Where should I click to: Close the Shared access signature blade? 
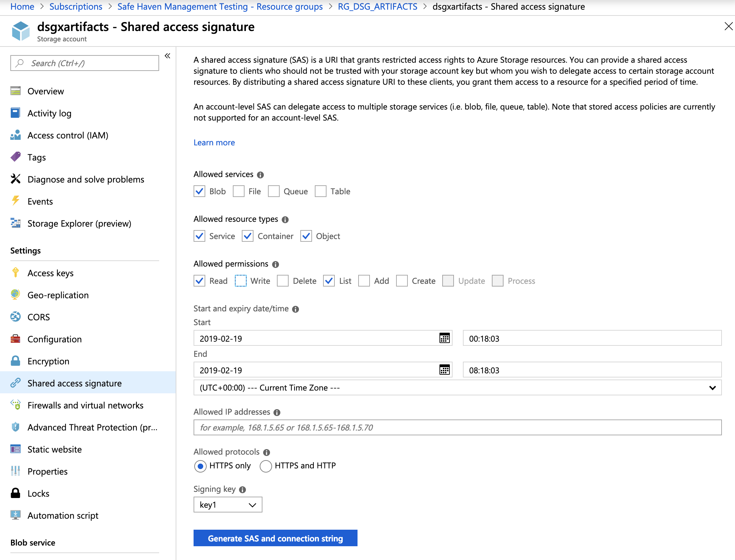tap(728, 26)
